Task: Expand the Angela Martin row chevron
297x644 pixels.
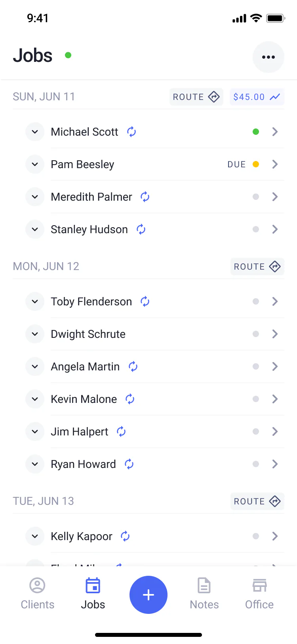Action: (35, 366)
